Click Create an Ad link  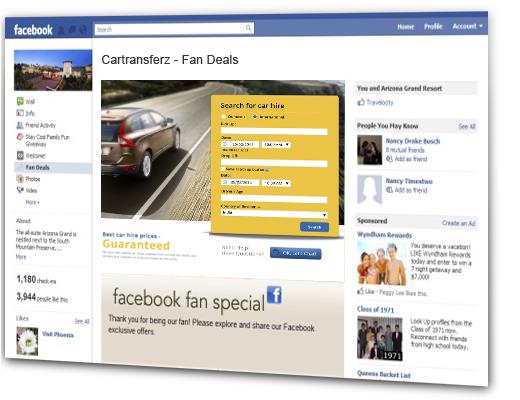[x=459, y=223]
